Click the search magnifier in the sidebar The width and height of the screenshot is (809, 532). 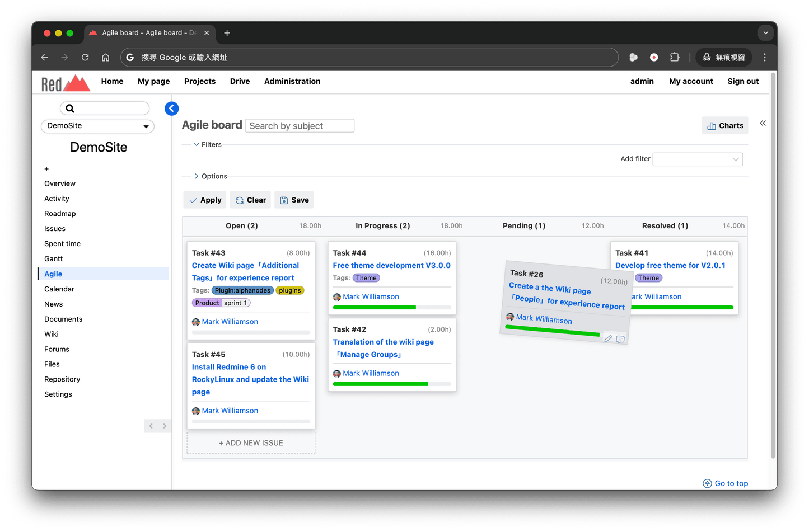[70, 108]
